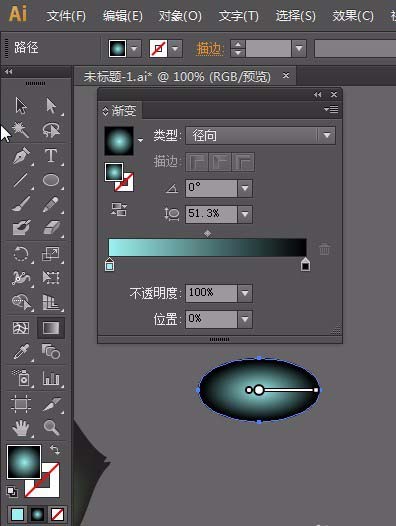Open the aspect ratio 51.3% dropdown arrow
Screen dimensions: 396x526
coord(245,214)
